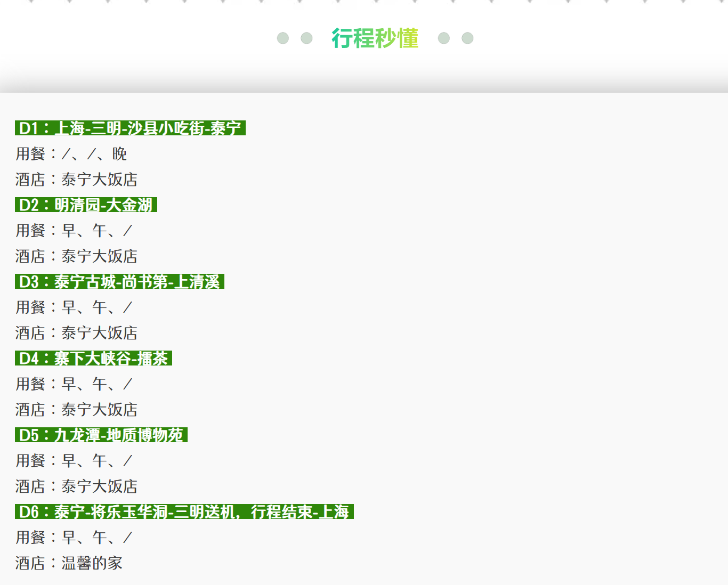Click the leftmost gray dot before 行程秒懂
Image resolution: width=728 pixels, height=585 pixels.
[x=283, y=38]
